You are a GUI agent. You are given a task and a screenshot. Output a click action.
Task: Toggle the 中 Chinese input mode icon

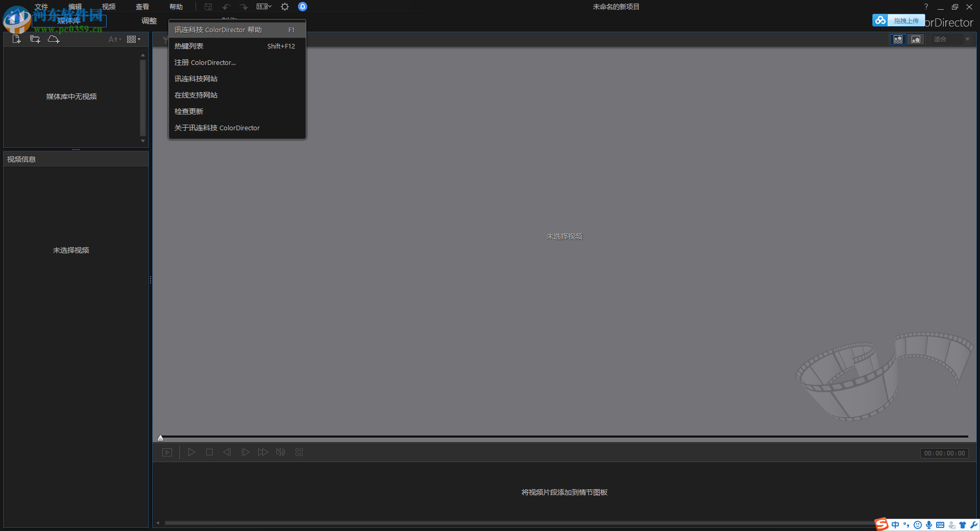895,525
